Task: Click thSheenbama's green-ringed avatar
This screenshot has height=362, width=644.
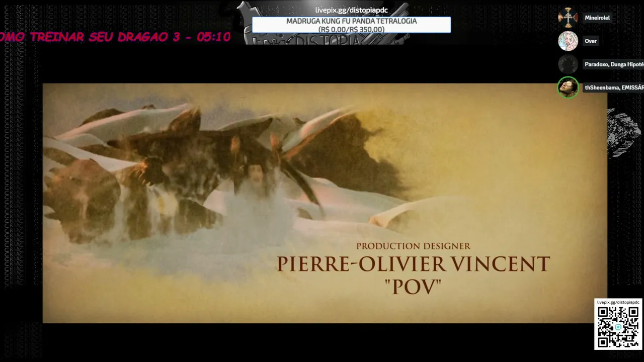Action: click(x=568, y=87)
